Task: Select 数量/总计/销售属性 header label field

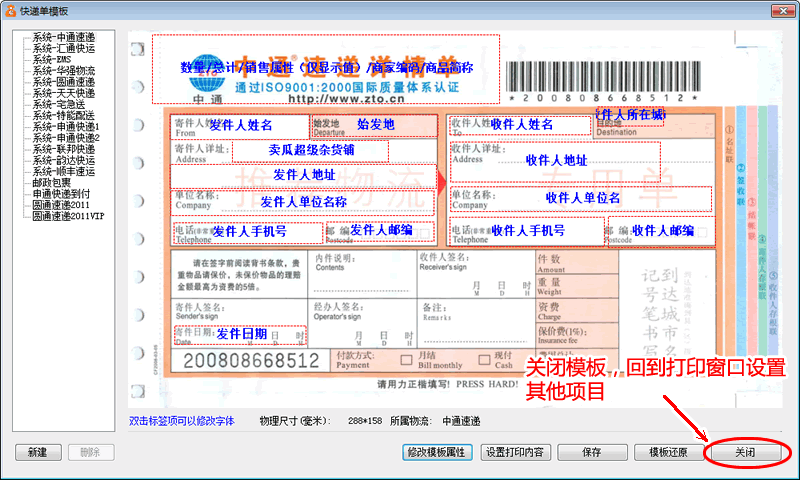Action: [326, 68]
